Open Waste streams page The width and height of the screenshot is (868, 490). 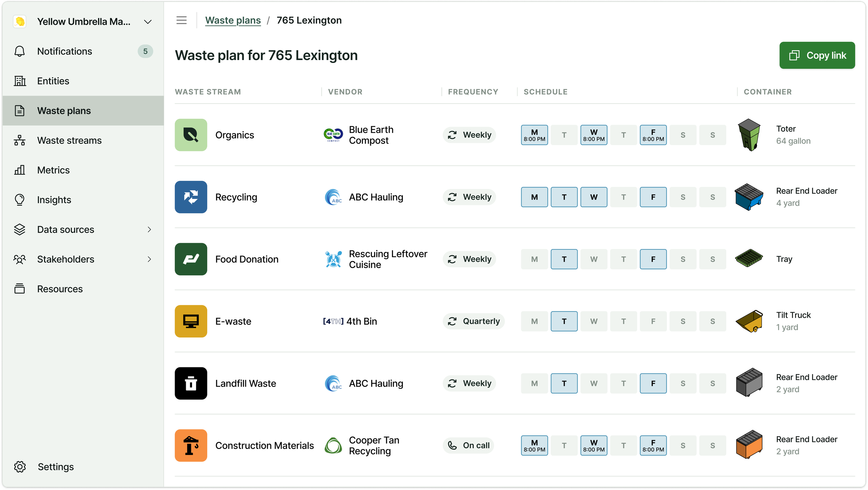[83, 140]
